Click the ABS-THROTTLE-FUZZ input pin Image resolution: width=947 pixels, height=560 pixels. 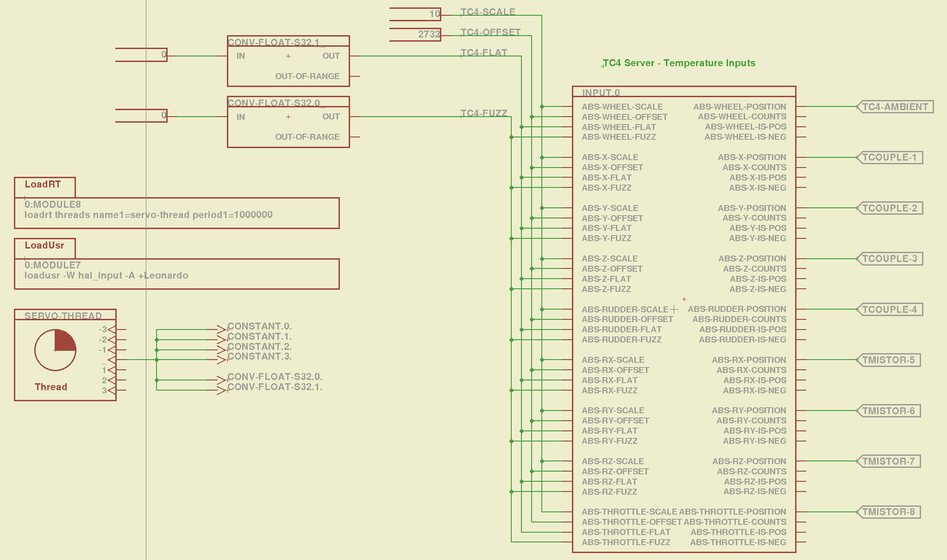[x=626, y=542]
